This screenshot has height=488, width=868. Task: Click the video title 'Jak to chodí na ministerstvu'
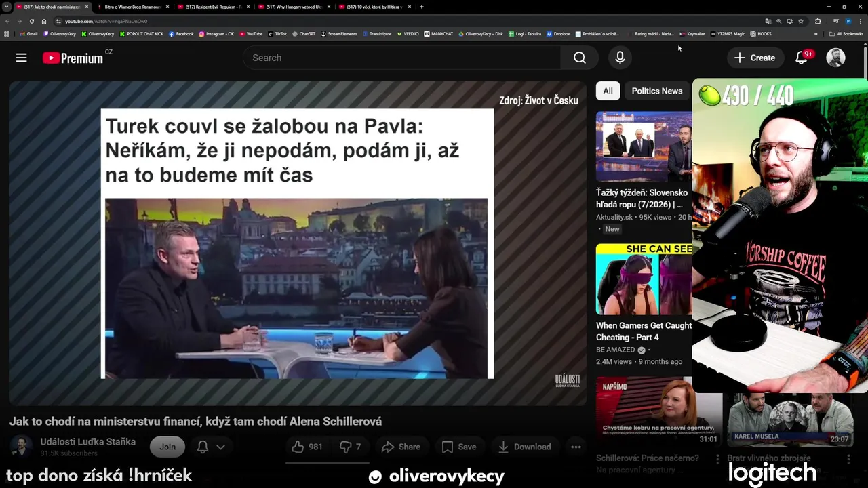click(x=195, y=422)
